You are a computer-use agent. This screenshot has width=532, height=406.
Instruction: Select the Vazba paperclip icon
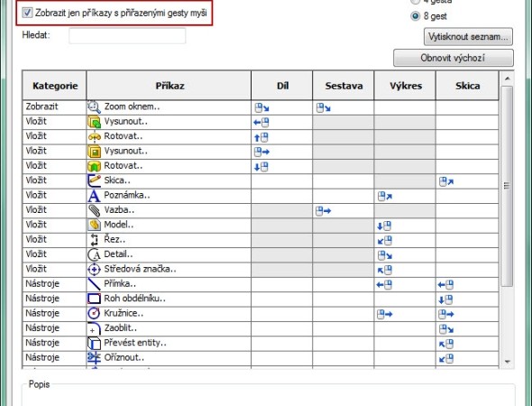coord(94,210)
